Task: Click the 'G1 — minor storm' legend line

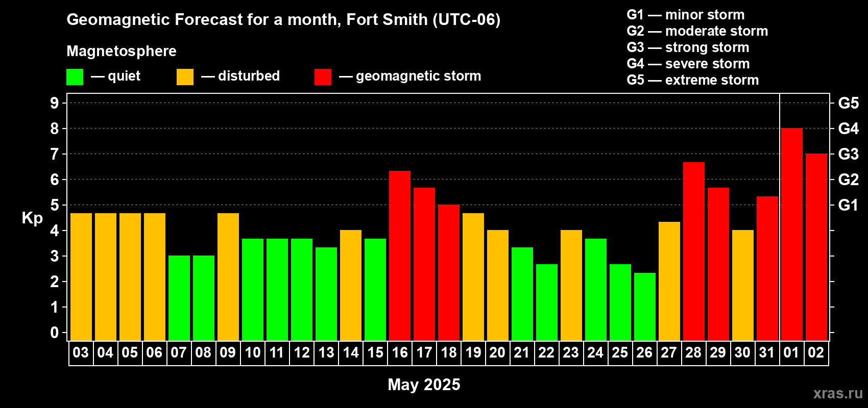Action: coord(686,15)
